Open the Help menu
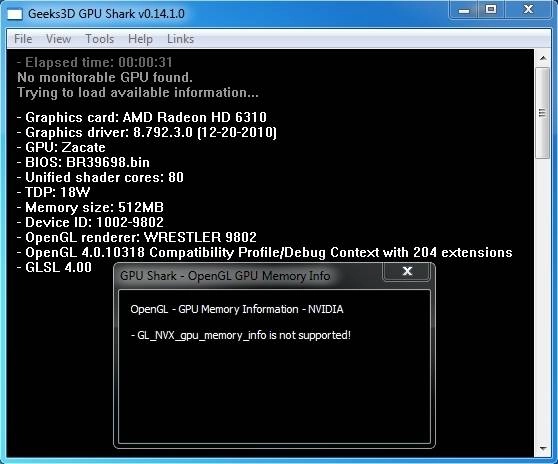Image resolution: width=558 pixels, height=464 pixels. click(140, 39)
